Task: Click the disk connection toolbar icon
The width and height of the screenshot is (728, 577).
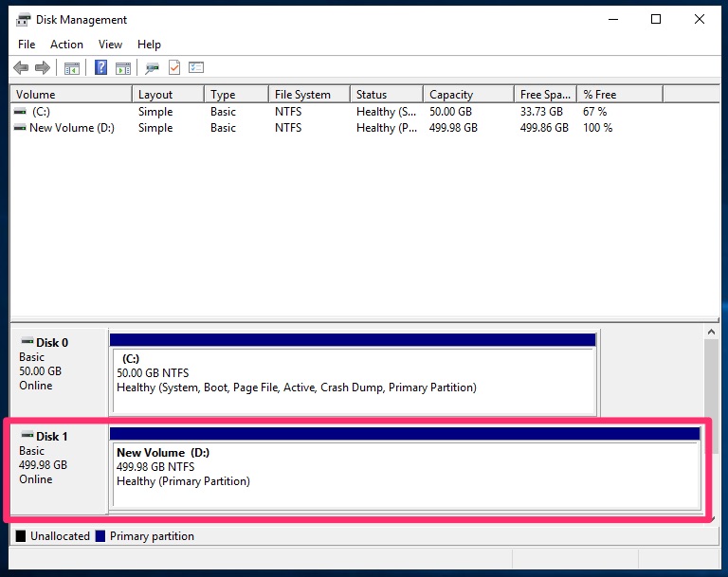Action: coord(152,67)
